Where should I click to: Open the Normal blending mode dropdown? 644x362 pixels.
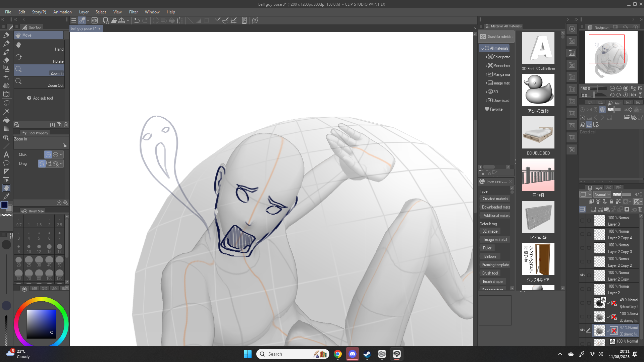tap(602, 194)
